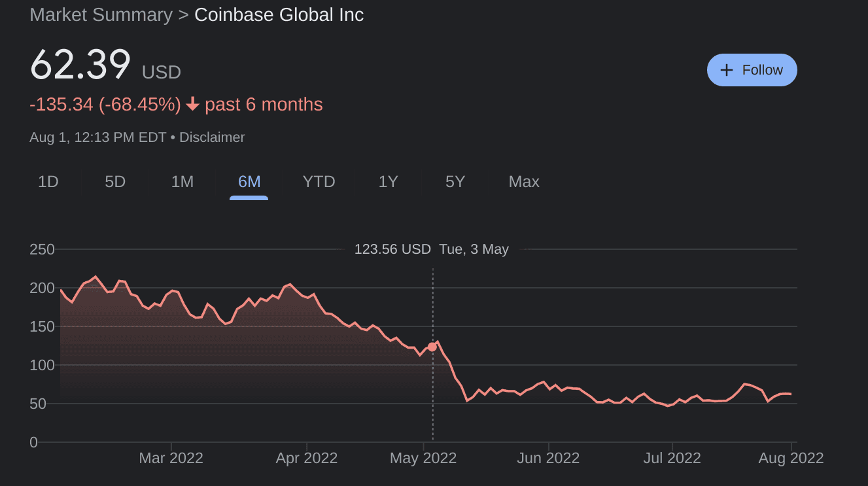Screen dimensions: 868x486
Task: Select the 1Y time range tab
Action: pyautogui.click(x=389, y=182)
